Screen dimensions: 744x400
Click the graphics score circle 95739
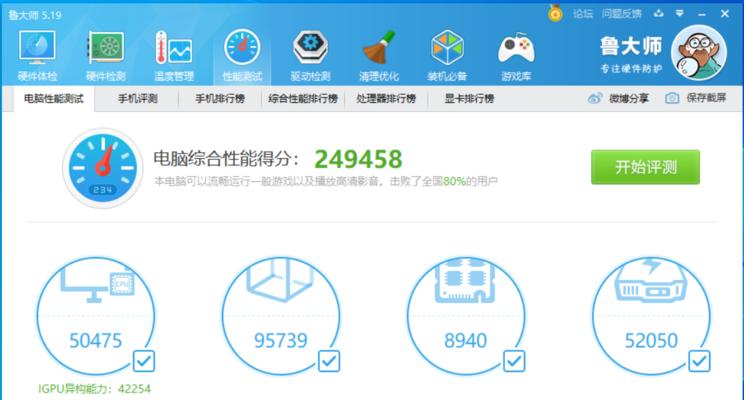point(281,316)
